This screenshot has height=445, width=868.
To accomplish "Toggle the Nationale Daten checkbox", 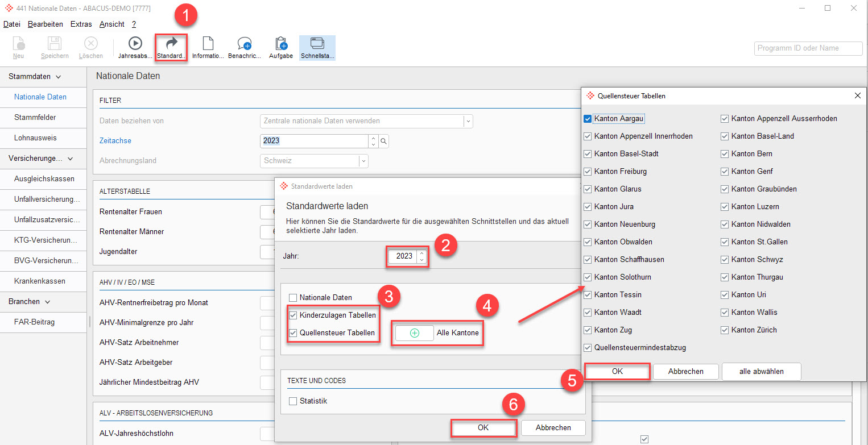I will (x=293, y=297).
